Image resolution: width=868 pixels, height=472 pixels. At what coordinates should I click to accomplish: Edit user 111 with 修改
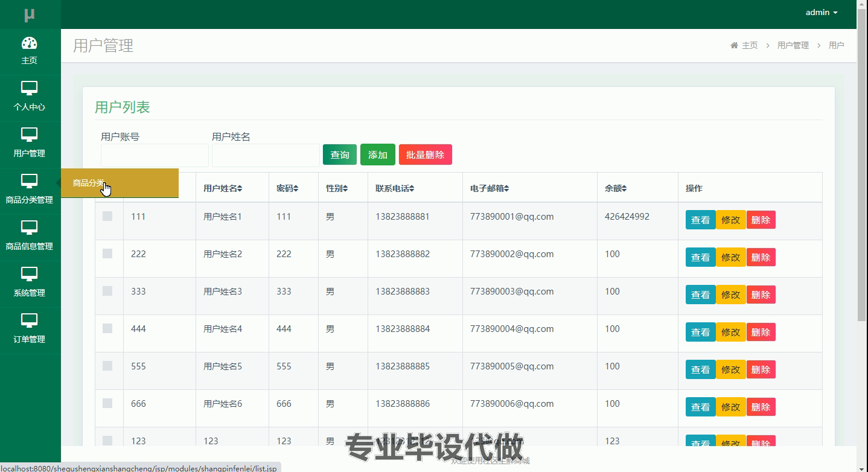pyautogui.click(x=731, y=220)
